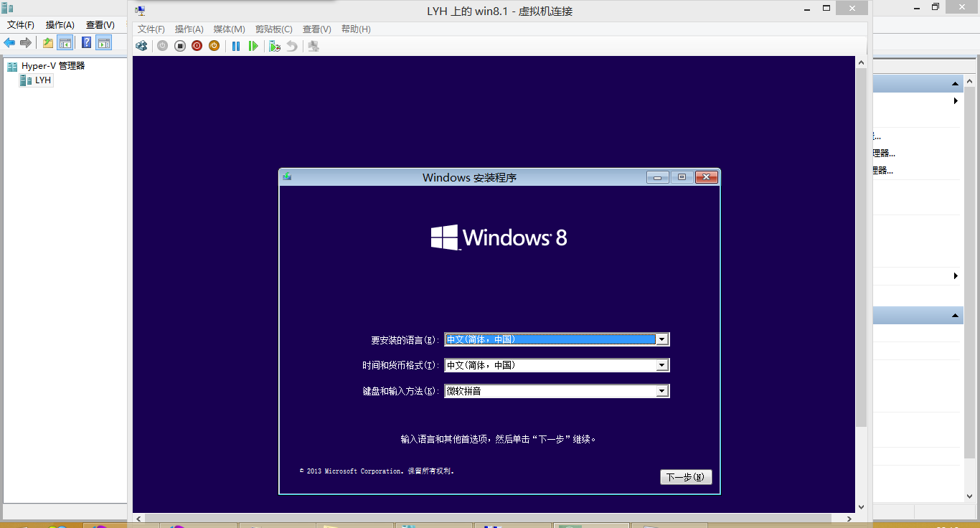This screenshot has width=980, height=528.
Task: Open 查看(V) menu in Hyper-V Manager
Action: pyautogui.click(x=100, y=24)
